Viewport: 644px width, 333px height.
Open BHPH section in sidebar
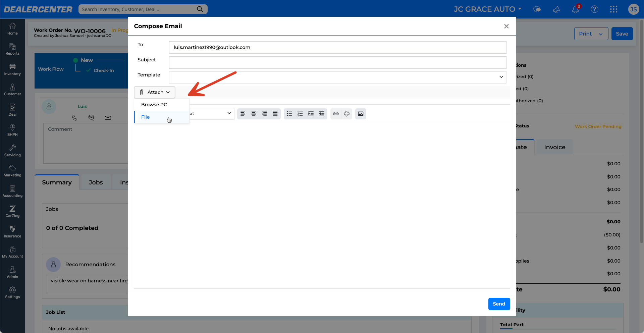click(12, 130)
